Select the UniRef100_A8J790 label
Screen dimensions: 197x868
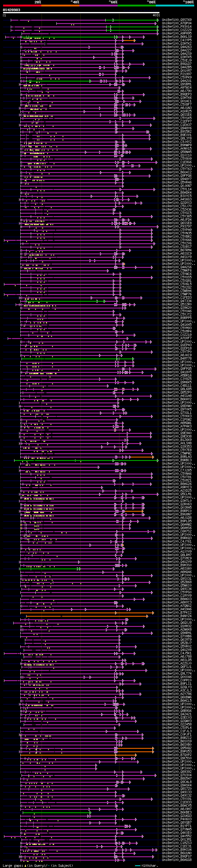tap(177, 91)
